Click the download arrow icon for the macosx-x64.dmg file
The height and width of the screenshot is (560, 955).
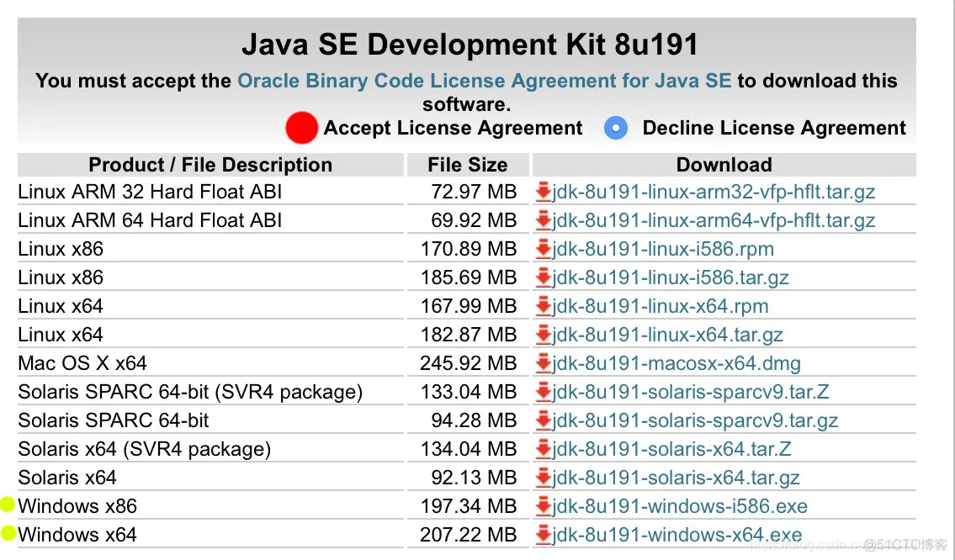(543, 363)
